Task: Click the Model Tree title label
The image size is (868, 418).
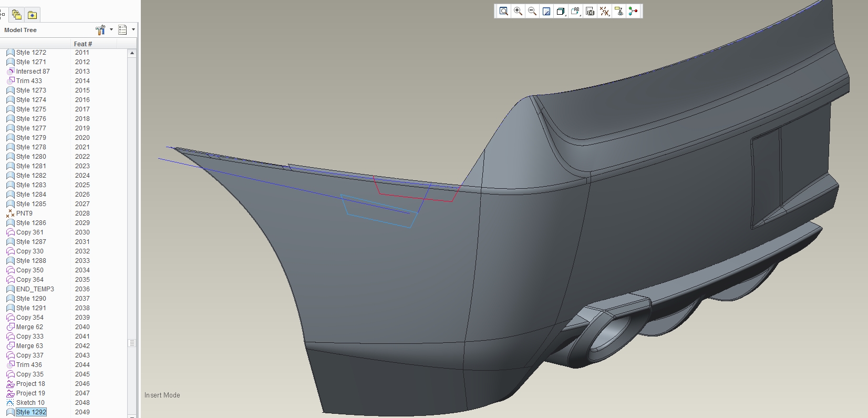Action: tap(20, 30)
